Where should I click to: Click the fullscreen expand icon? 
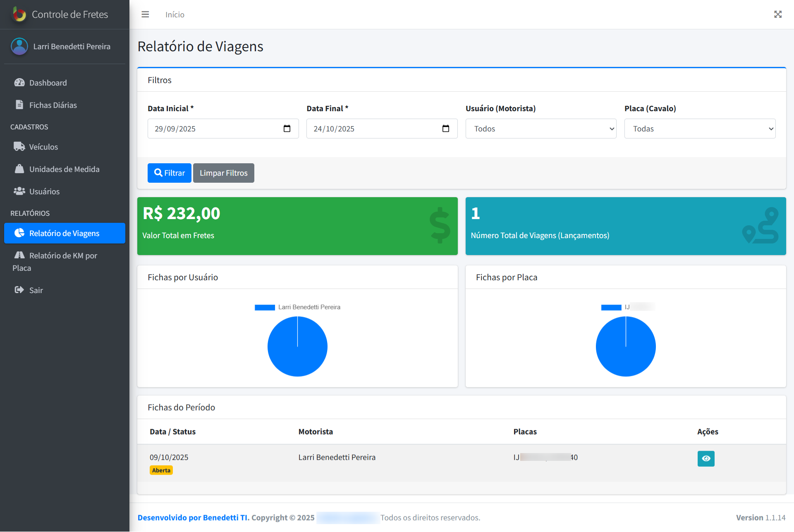[x=778, y=14]
